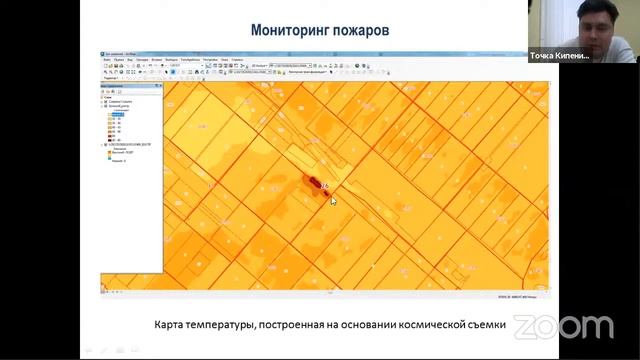Screen dimensions: 640x360
Task: Click the Full Extent globe icon
Action: pyautogui.click(x=121, y=72)
